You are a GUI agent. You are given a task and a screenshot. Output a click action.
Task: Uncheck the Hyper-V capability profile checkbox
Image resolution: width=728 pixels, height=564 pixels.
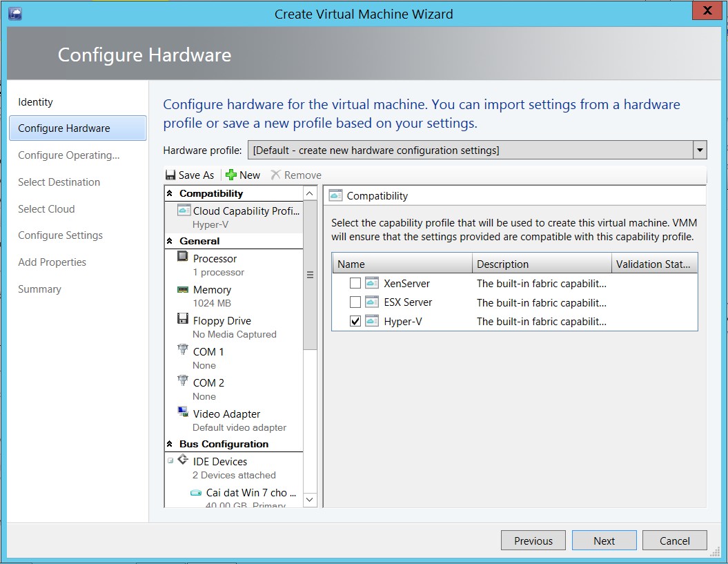coord(355,322)
